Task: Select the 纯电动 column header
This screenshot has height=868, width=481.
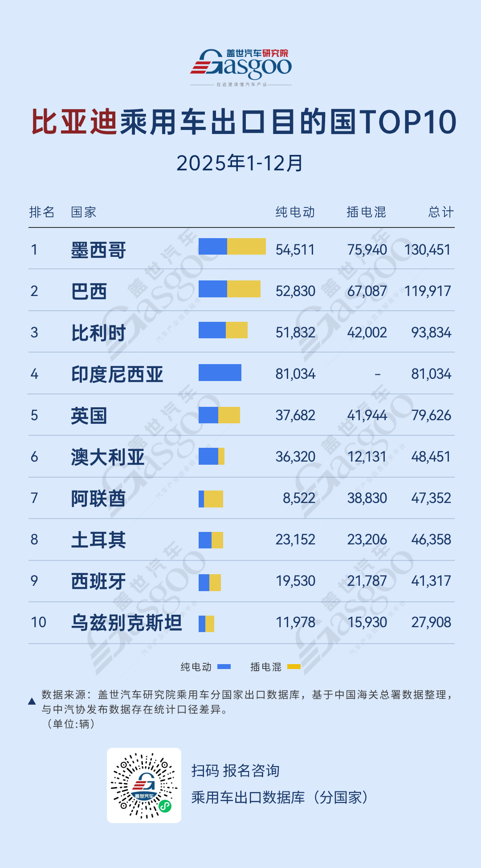Action: 295,212
